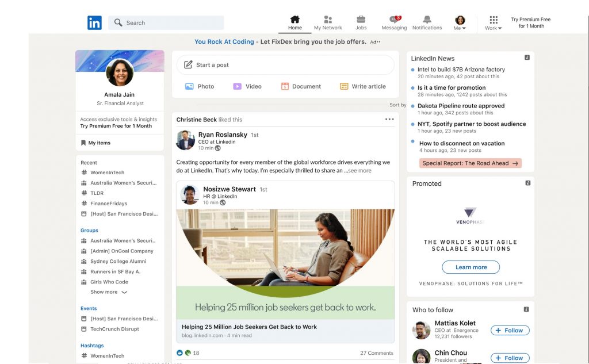Click the Document icon in post composer
The image size is (589, 364).
(285, 86)
